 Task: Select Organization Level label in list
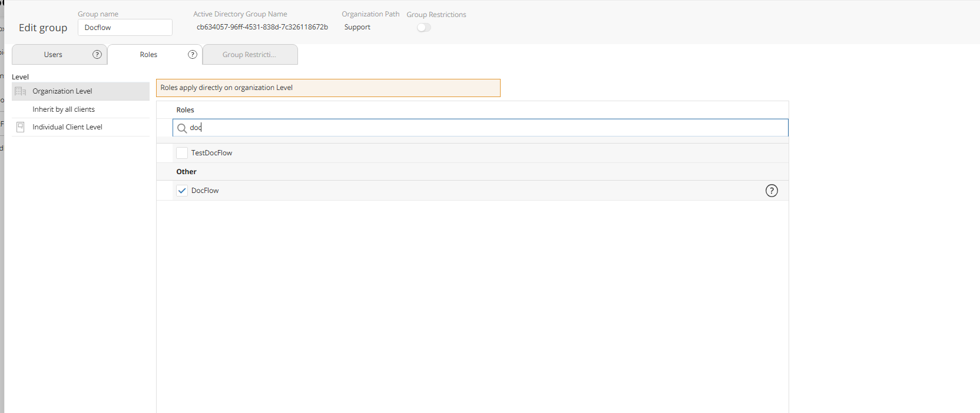pyautogui.click(x=62, y=91)
